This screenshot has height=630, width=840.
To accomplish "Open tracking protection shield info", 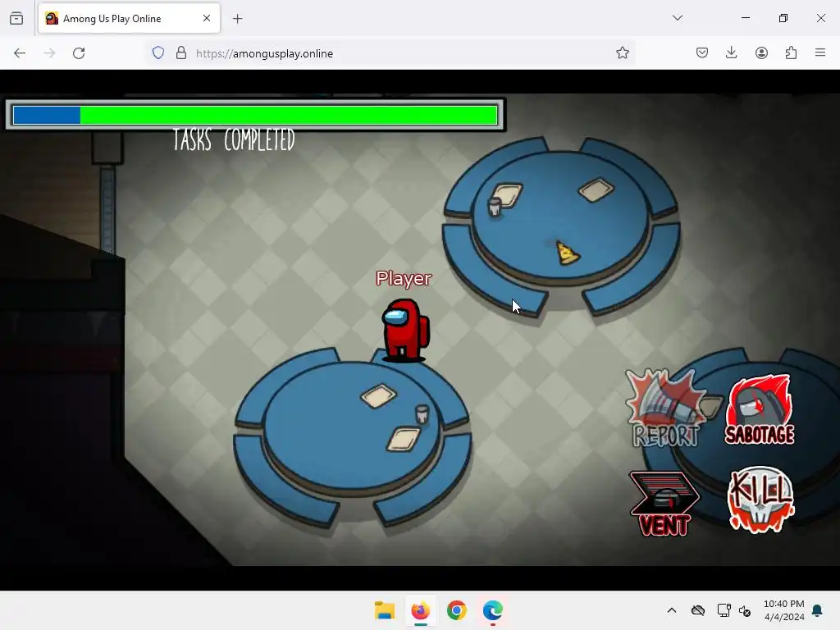I will click(x=158, y=53).
